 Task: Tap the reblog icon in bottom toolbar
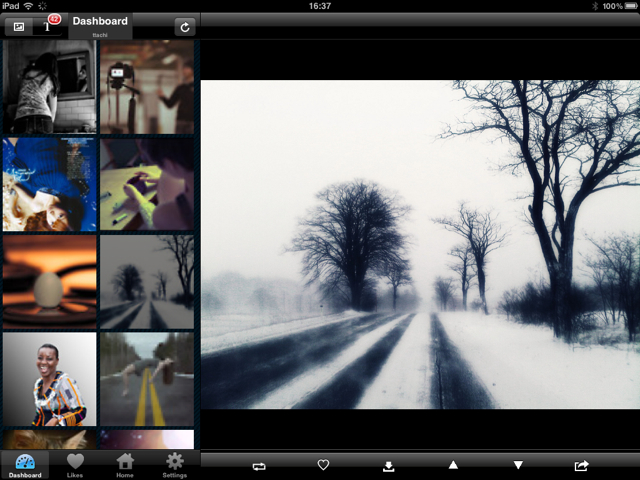[259, 466]
